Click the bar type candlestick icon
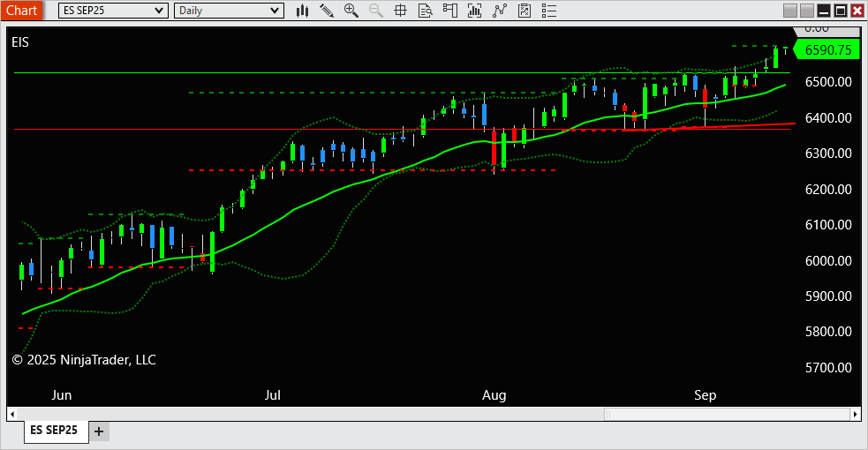The width and height of the screenshot is (868, 450). [302, 11]
